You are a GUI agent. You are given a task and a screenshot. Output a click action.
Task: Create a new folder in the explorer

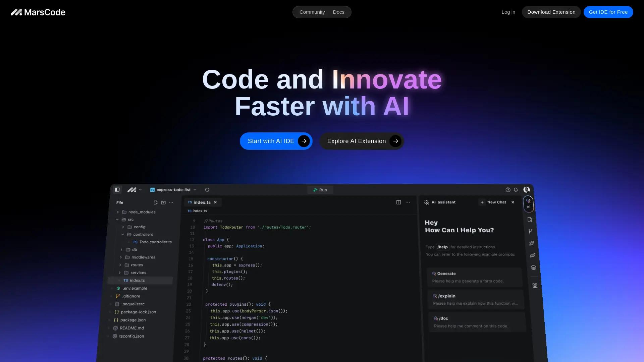pos(163,202)
